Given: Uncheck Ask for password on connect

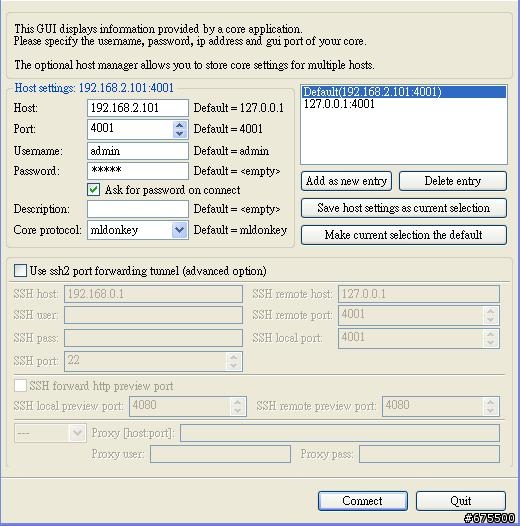Looking at the screenshot, I should pyautogui.click(x=94, y=190).
